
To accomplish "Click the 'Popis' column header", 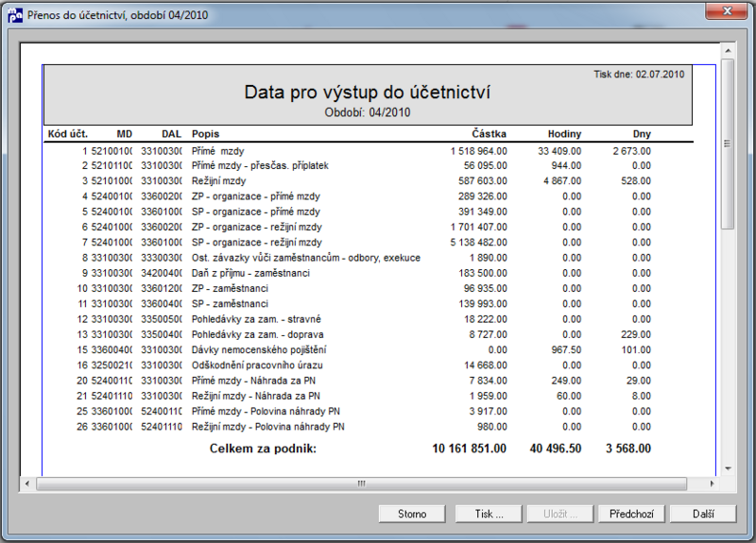I will [205, 134].
